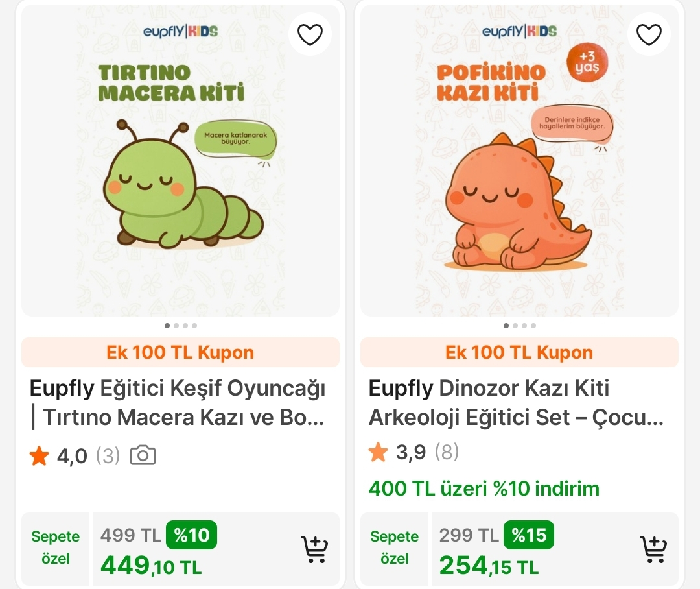Tap the 4,0 rating star icon
The width and height of the screenshot is (700, 589).
tap(40, 456)
